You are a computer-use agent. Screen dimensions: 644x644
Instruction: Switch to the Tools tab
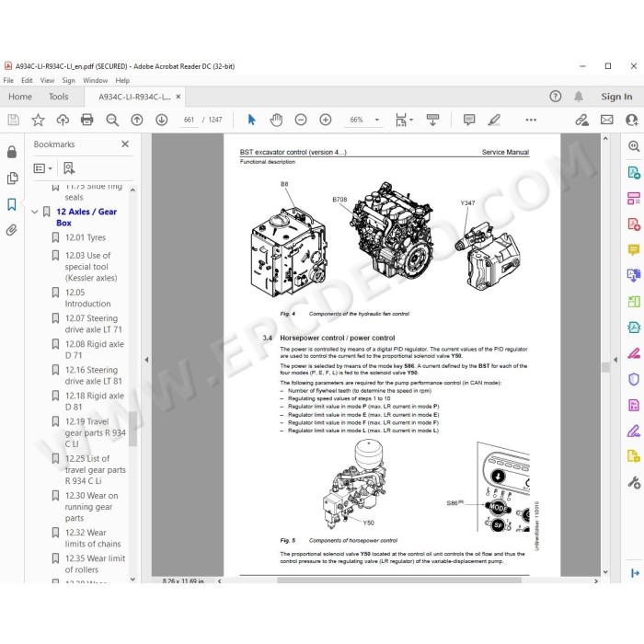(x=58, y=97)
